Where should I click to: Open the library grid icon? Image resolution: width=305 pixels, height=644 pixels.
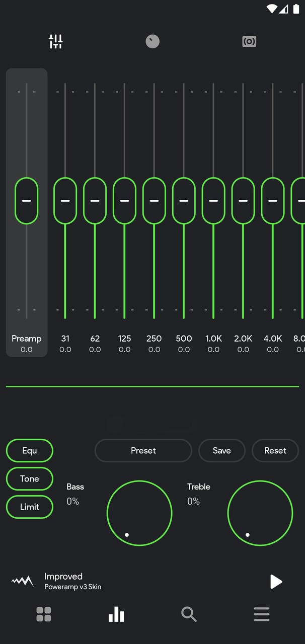(x=44, y=614)
